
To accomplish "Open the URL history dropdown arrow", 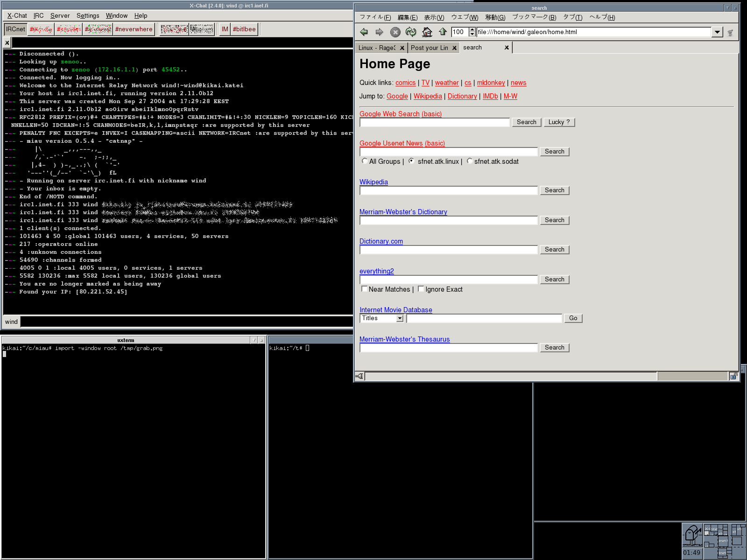I will (717, 32).
